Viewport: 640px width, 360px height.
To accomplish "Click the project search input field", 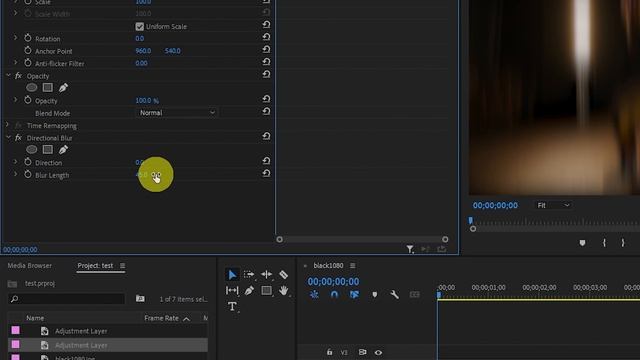I will coord(67,299).
